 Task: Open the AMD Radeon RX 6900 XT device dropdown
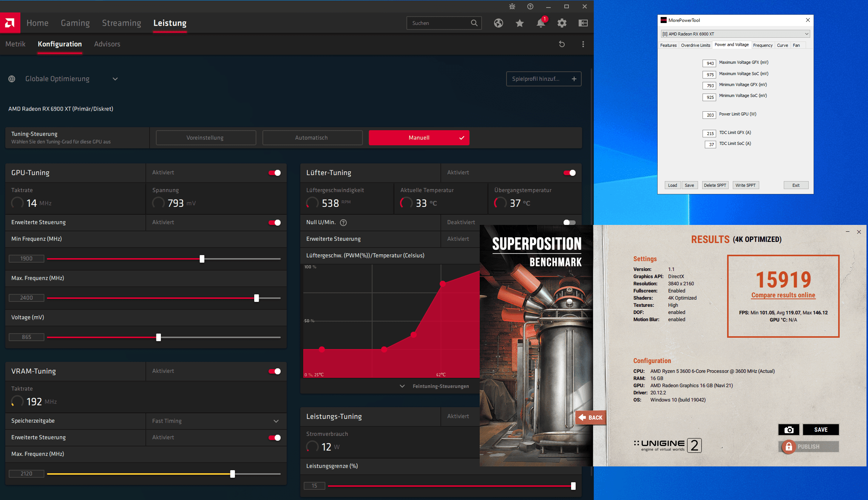pyautogui.click(x=735, y=34)
